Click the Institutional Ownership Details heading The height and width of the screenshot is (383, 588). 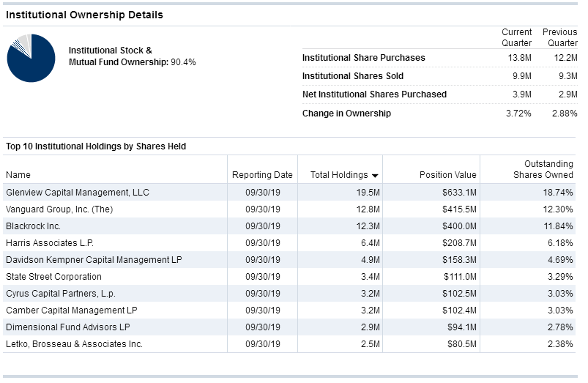[84, 15]
